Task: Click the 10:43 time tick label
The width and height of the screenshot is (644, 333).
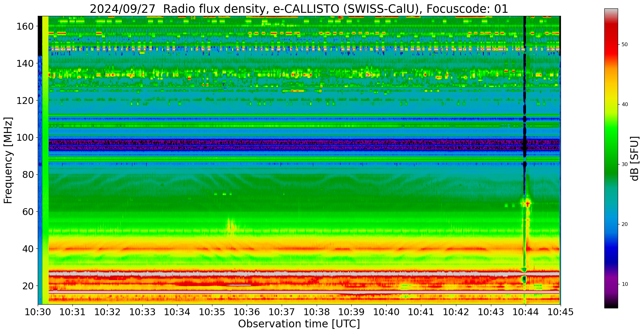Action: coord(491,312)
